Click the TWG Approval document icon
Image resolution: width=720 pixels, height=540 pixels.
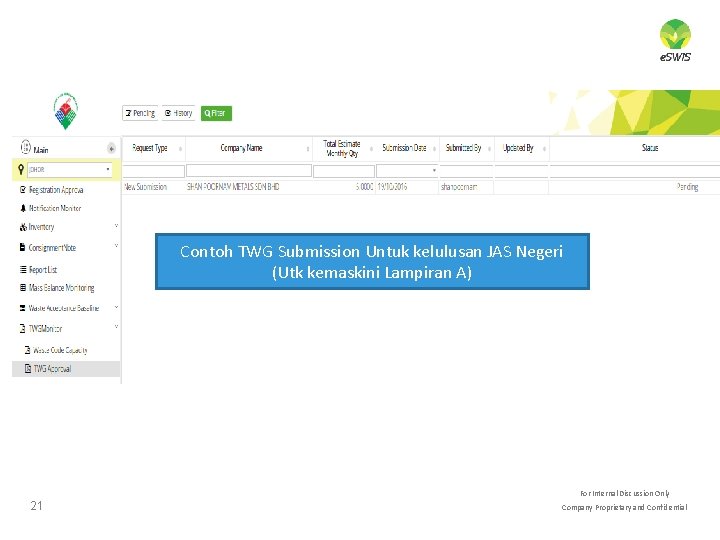(x=28, y=368)
